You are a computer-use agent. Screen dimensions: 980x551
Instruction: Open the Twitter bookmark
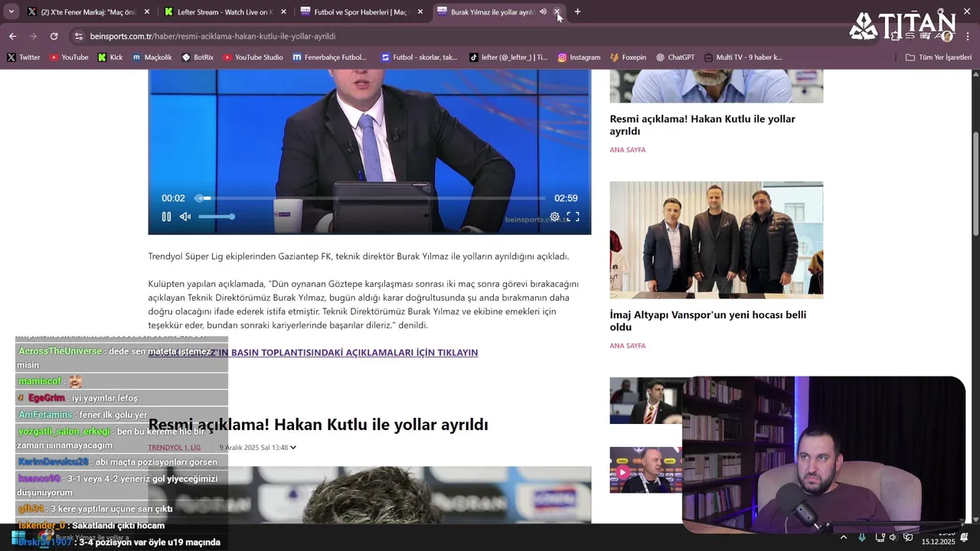tap(24, 57)
